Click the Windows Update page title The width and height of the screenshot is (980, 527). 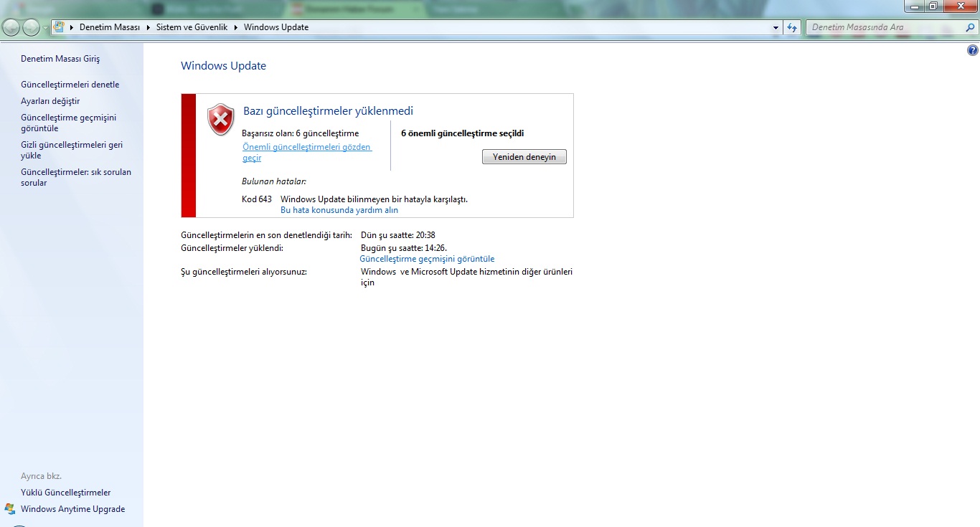tap(223, 66)
